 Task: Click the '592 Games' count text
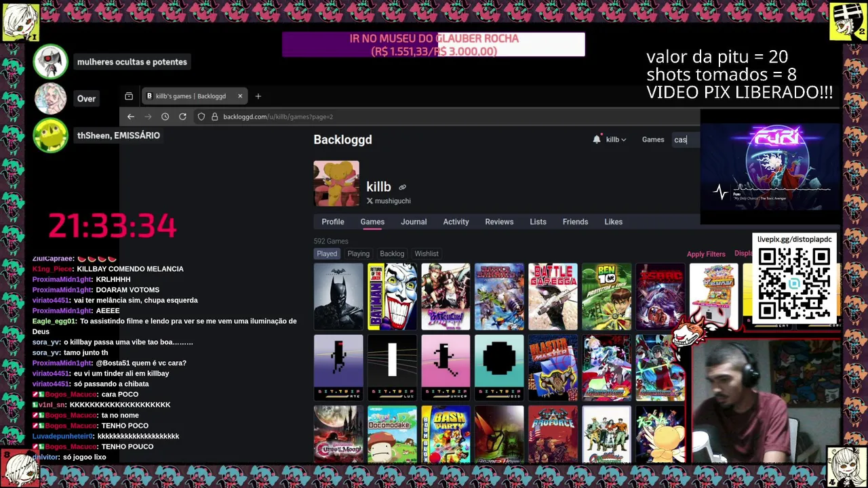[x=331, y=241]
